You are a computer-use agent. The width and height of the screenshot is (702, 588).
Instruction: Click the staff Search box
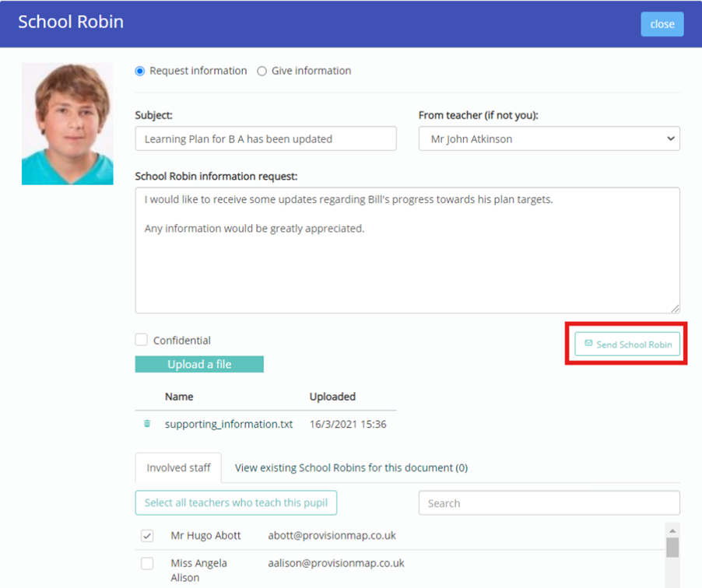(549, 502)
